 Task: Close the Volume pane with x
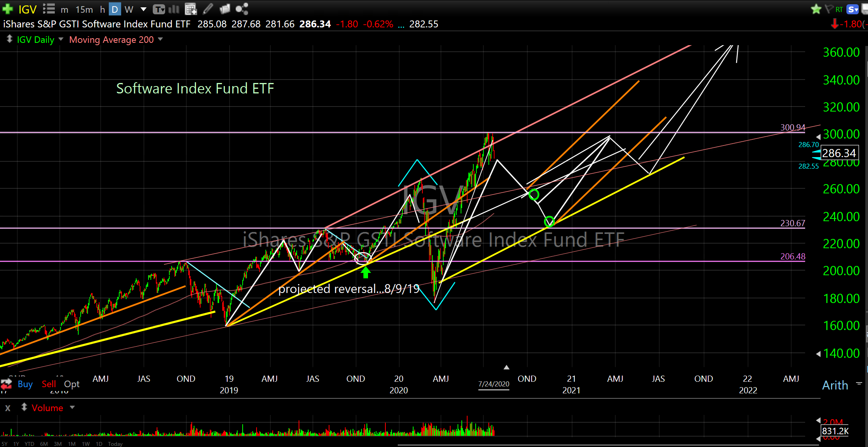click(8, 408)
